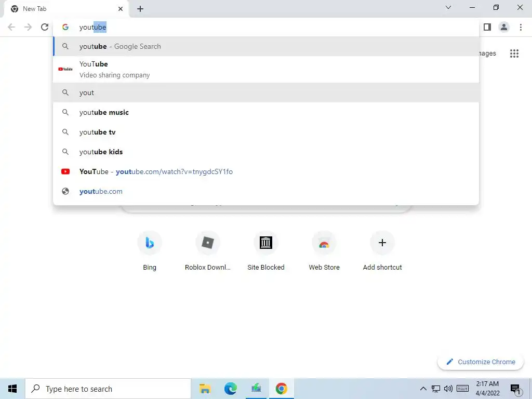
Task: Open the Google apps grid
Action: (x=514, y=54)
